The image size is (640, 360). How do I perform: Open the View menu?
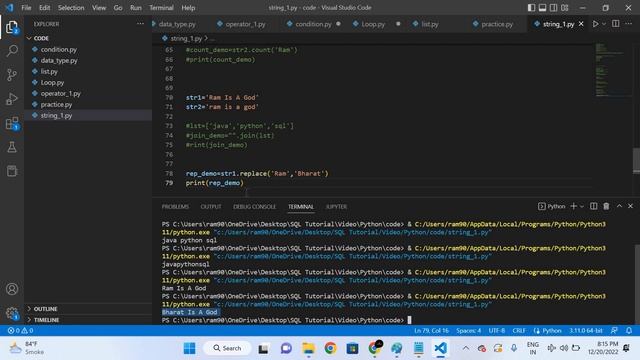click(x=99, y=8)
